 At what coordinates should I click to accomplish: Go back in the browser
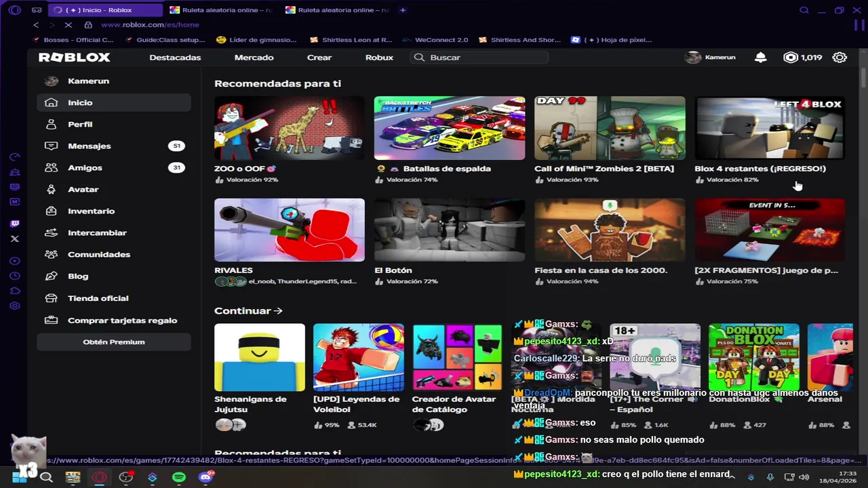36,25
